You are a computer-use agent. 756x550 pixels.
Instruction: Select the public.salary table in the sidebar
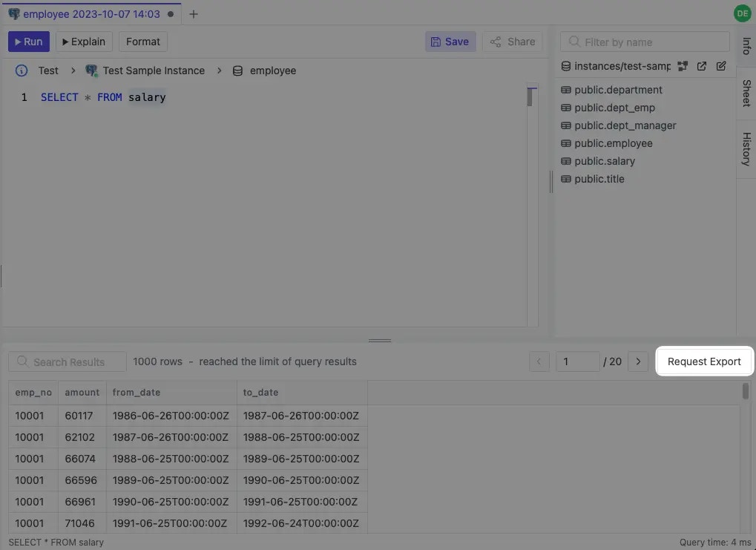click(605, 161)
